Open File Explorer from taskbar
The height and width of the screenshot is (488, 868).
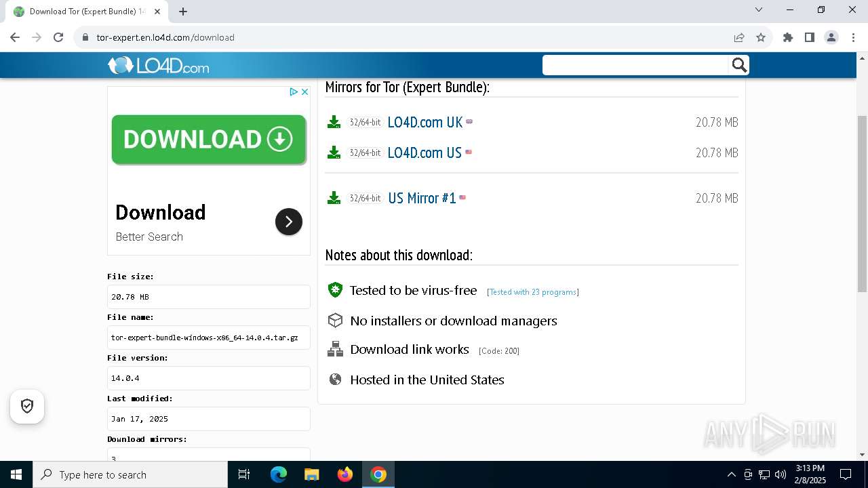(312, 474)
